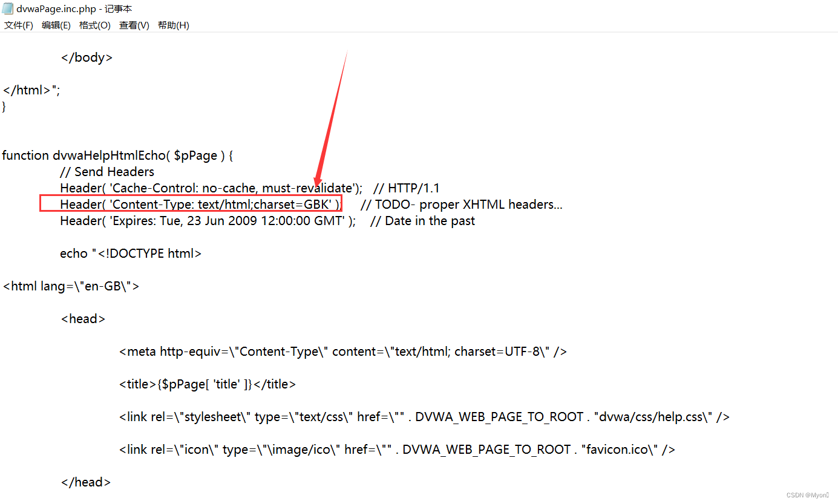Open the 编辑(E) menu

pyautogui.click(x=56, y=25)
